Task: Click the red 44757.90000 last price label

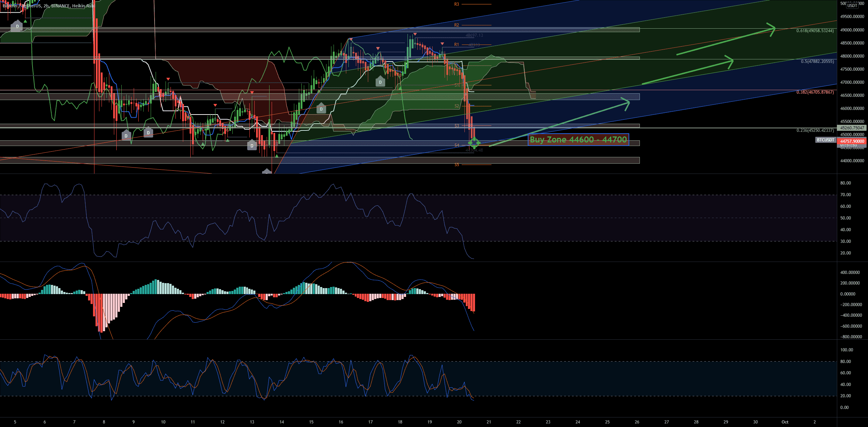Action: pos(852,141)
